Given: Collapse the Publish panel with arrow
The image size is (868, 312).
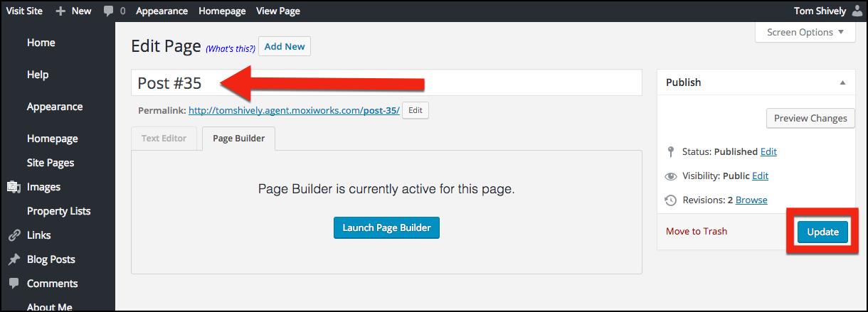Looking at the screenshot, I should (x=842, y=82).
